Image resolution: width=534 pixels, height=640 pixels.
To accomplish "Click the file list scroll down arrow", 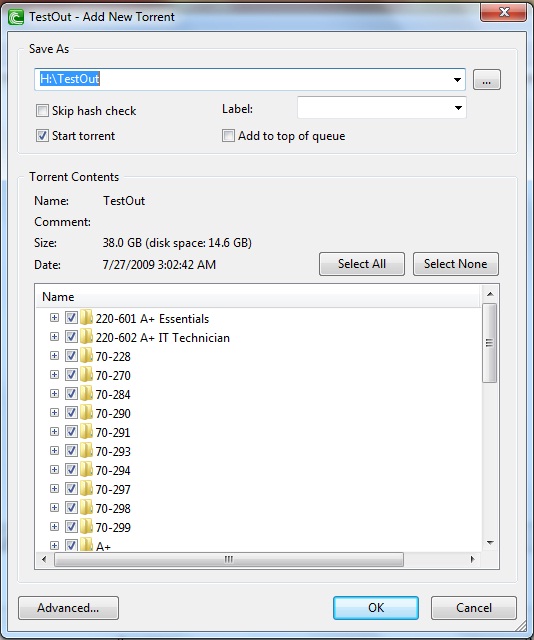I will [x=490, y=543].
